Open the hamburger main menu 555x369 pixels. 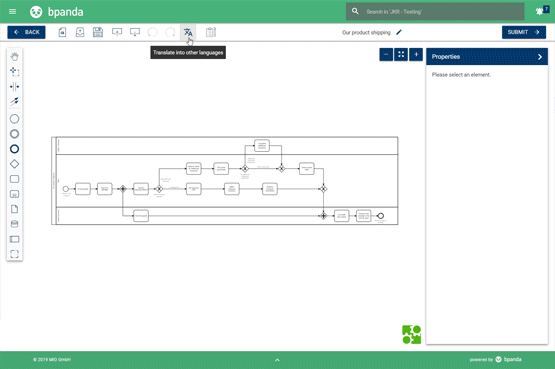pos(12,12)
